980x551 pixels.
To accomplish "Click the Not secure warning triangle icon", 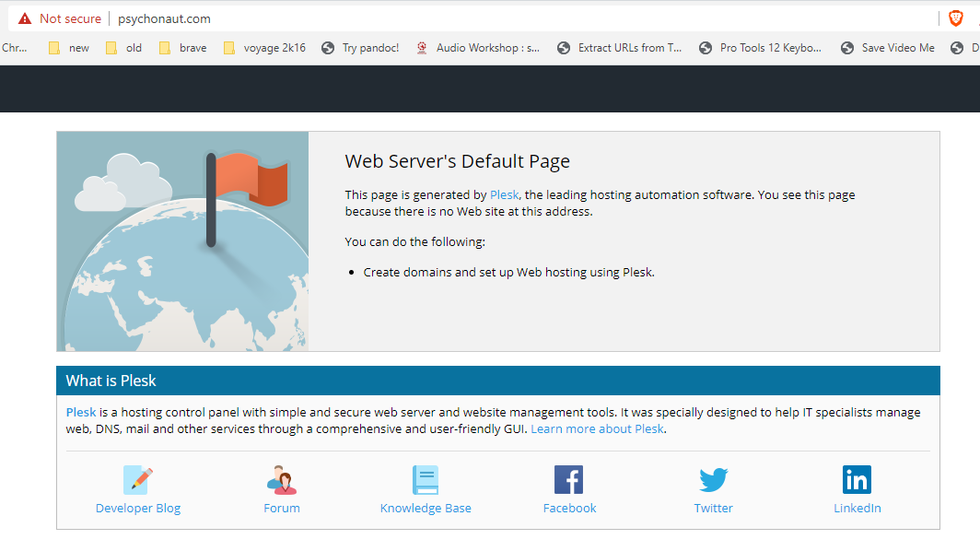I will tap(24, 18).
